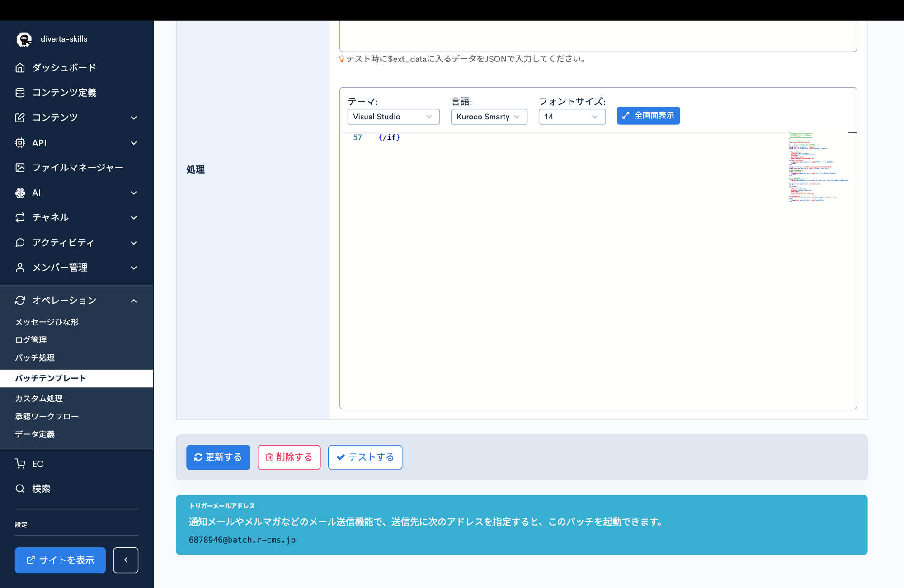The image size is (904, 588).
Task: Click the ファイルマネージャー image icon
Action: [x=20, y=168]
